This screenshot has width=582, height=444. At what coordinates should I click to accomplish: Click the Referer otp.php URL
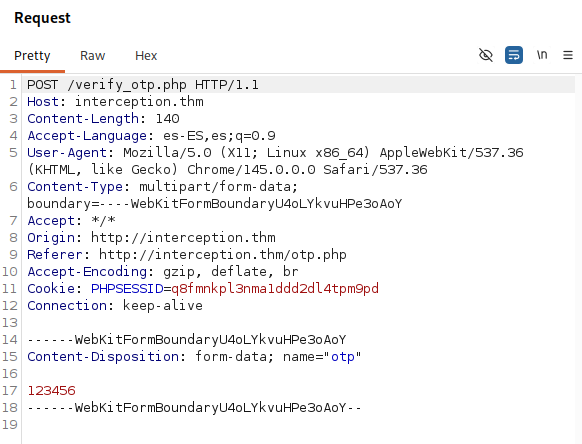pyautogui.click(x=223, y=255)
